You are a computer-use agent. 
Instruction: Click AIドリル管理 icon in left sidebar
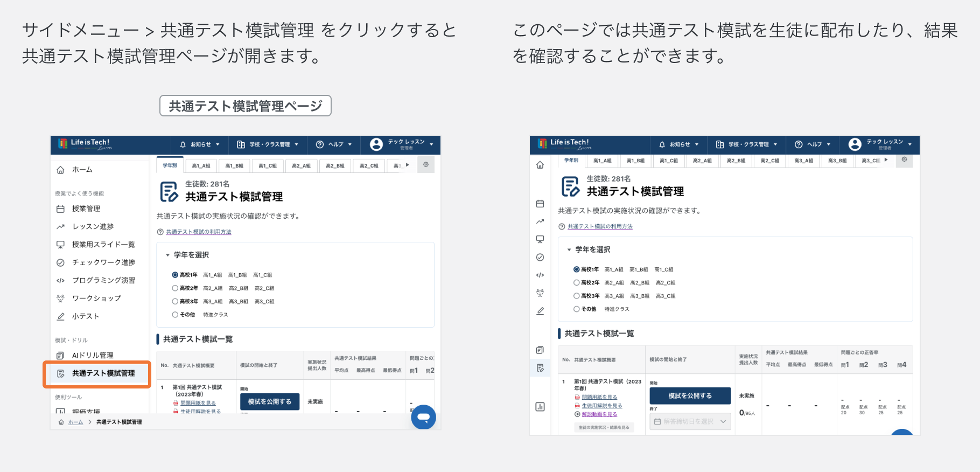60,356
